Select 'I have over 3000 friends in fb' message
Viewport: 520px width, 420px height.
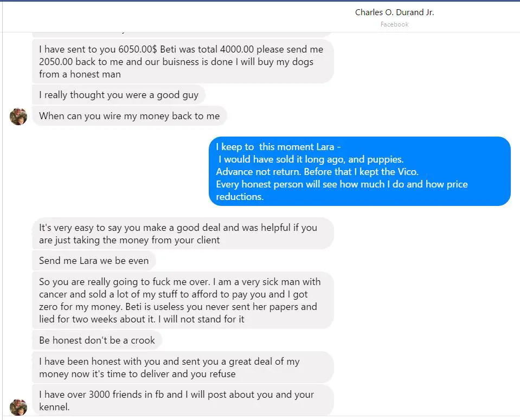[183, 400]
